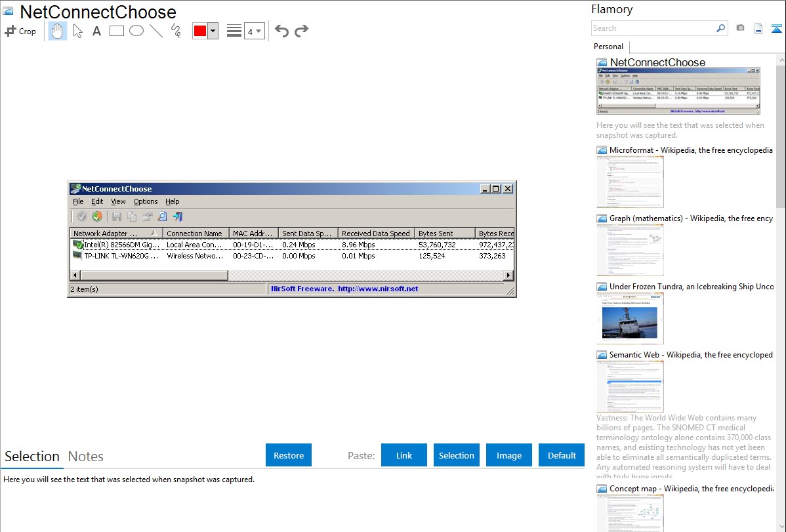Open the line width 4 dropdown
786x532 pixels.
[254, 31]
